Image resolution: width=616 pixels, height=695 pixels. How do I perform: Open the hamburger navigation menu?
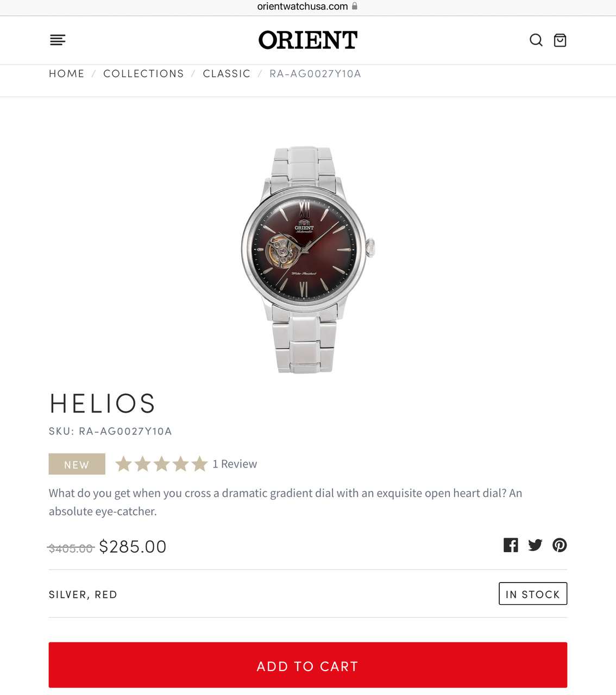click(x=58, y=40)
